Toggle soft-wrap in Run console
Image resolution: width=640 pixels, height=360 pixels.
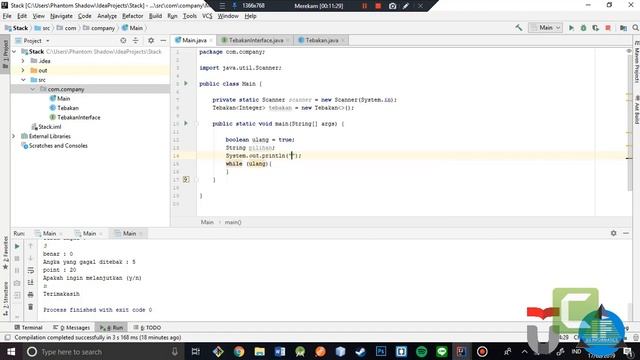tap(30, 270)
